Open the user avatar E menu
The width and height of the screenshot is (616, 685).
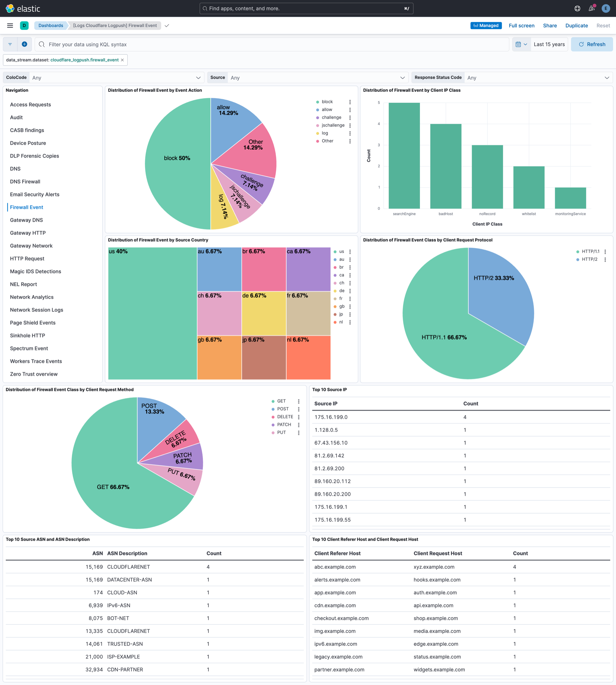[606, 9]
